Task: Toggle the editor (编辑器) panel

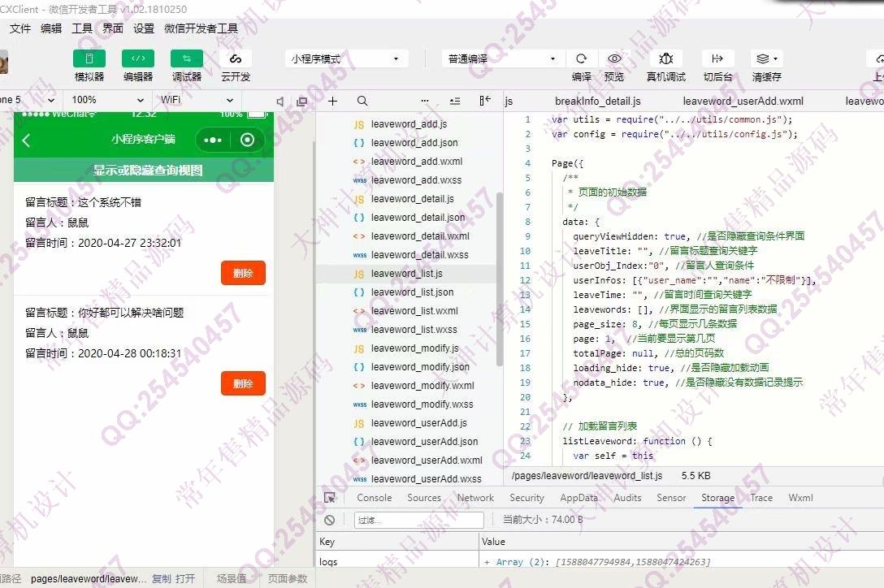Action: click(138, 58)
